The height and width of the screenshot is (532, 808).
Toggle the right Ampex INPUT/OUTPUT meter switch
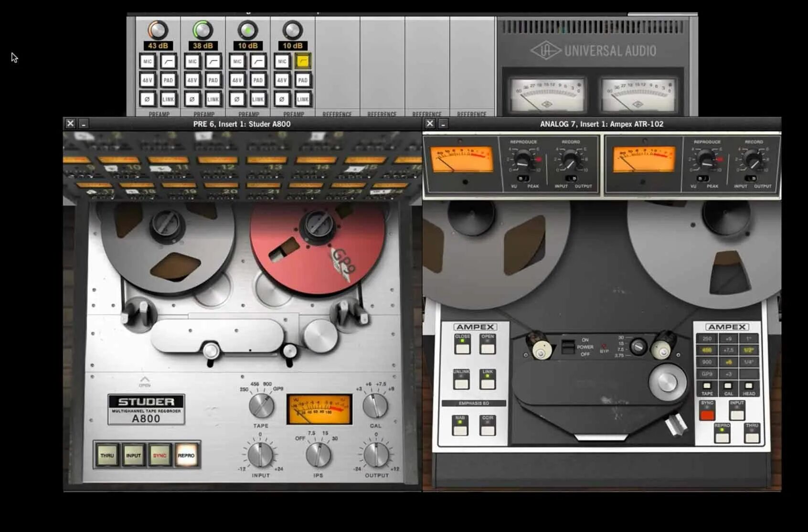pyautogui.click(x=751, y=178)
